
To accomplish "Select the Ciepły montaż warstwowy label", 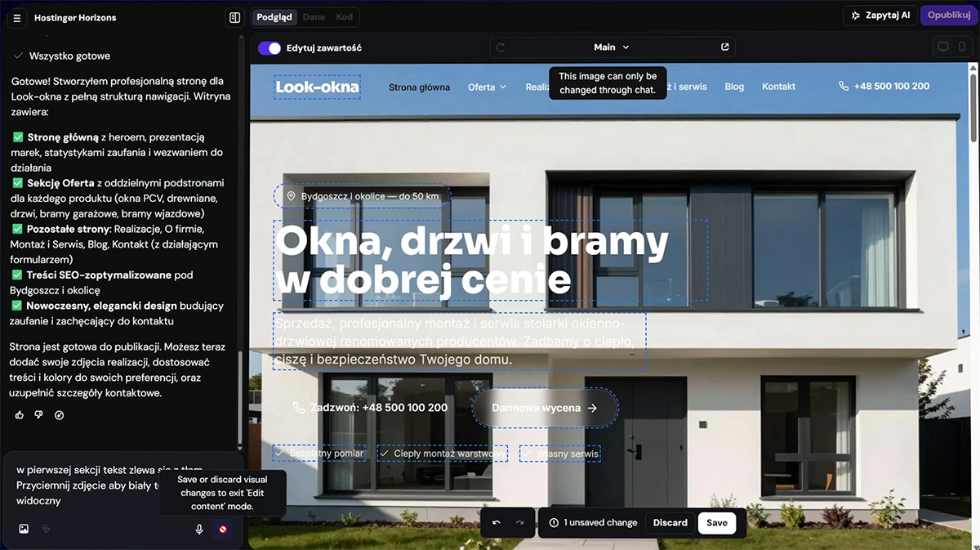I will [443, 454].
